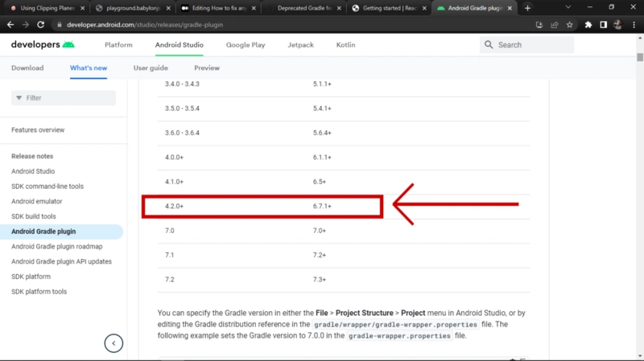
Task: Open the Kotlin nav item
Action: tap(345, 45)
